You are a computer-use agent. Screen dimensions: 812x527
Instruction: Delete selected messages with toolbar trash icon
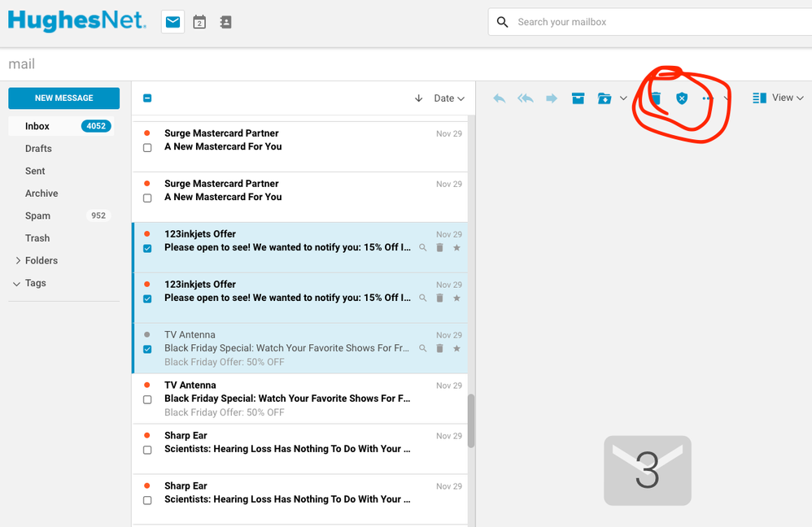click(x=655, y=98)
